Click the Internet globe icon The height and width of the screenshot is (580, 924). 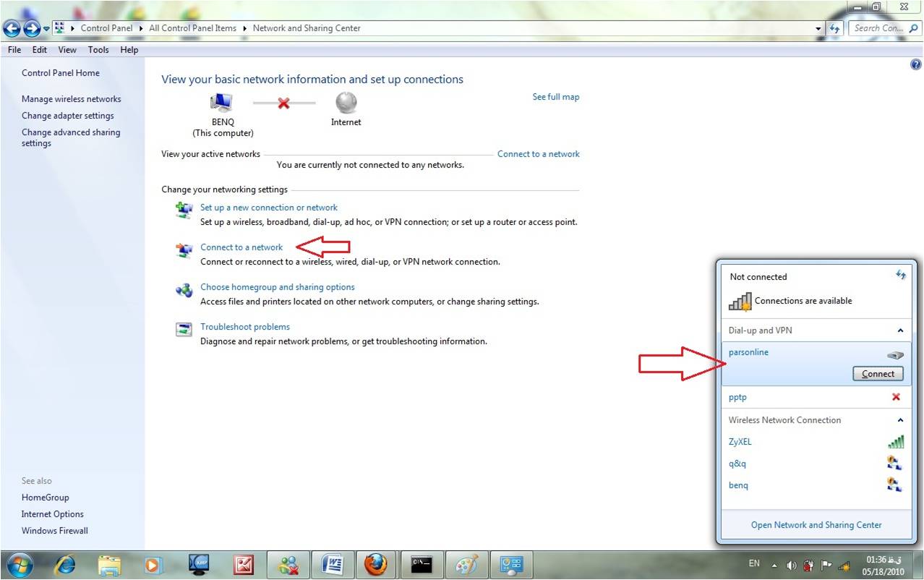coord(346,103)
